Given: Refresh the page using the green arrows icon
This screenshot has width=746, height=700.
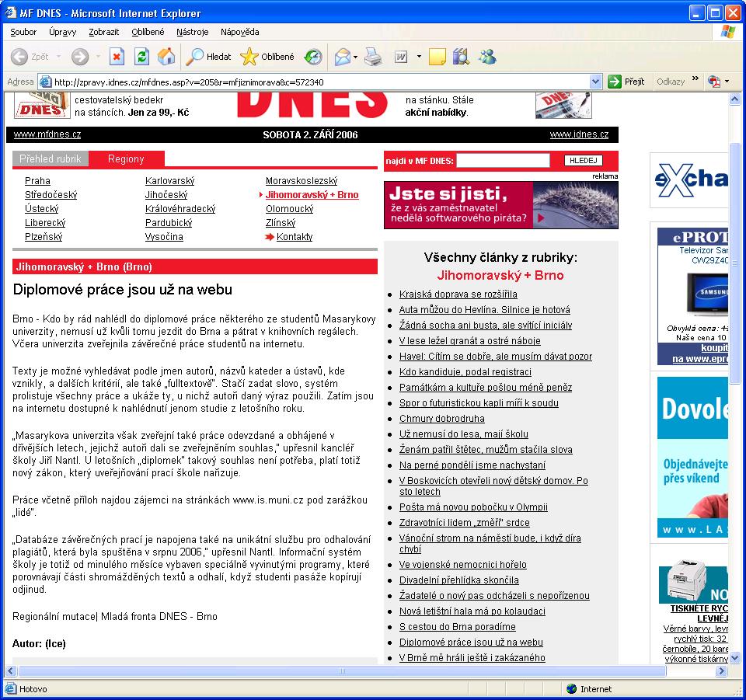Looking at the screenshot, I should click(x=141, y=57).
